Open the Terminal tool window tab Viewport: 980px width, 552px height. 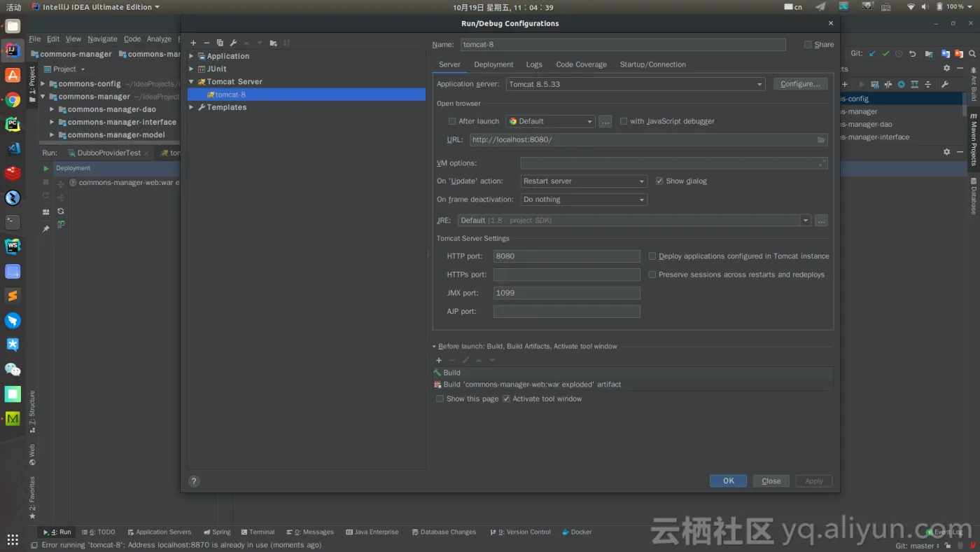click(258, 532)
